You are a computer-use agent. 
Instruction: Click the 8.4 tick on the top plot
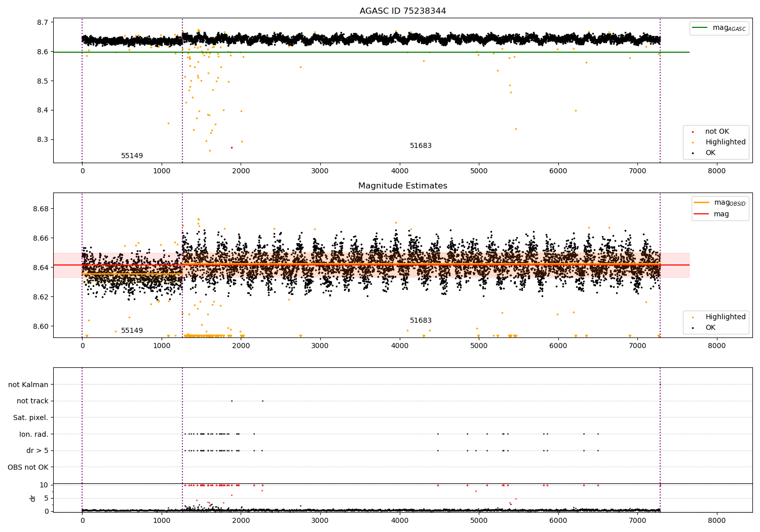point(42,110)
